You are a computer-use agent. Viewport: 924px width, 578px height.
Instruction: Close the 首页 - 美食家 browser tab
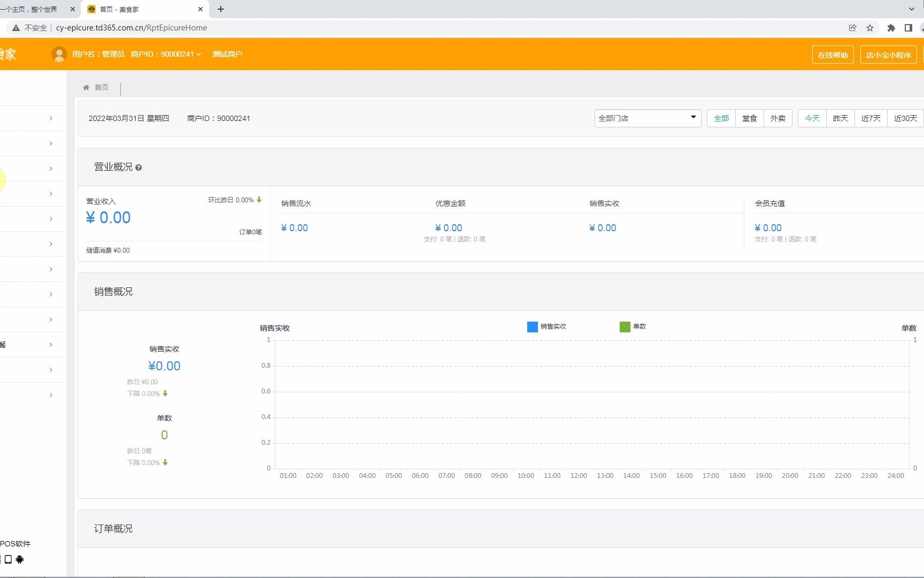click(x=201, y=9)
